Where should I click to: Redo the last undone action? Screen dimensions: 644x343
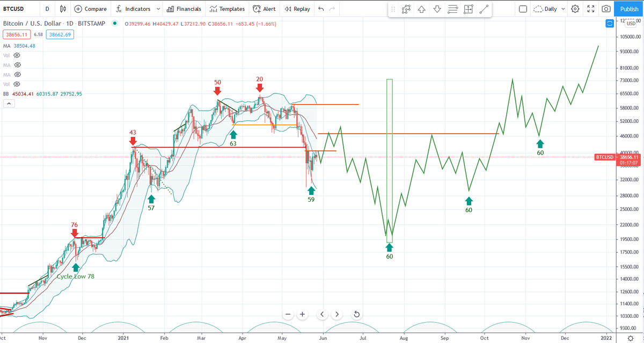click(x=333, y=9)
